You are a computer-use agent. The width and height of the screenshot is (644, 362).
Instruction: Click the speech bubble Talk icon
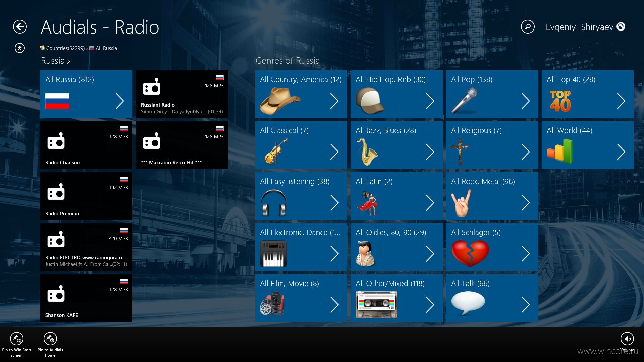[468, 303]
